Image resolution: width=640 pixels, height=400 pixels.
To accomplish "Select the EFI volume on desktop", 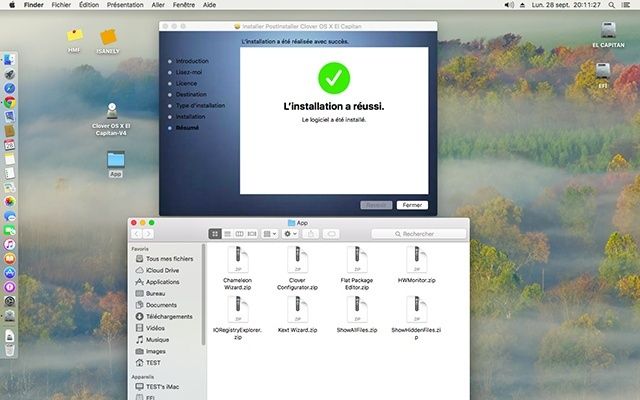I will pyautogui.click(x=603, y=76).
